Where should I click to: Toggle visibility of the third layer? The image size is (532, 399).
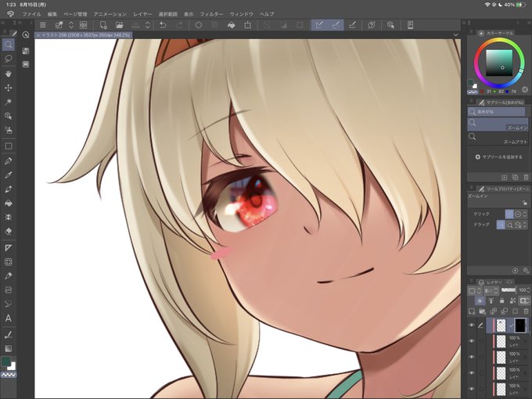click(x=472, y=357)
